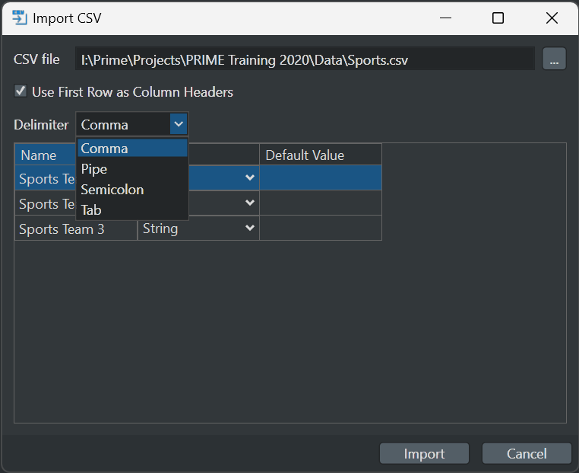
Task: Collapse the Delimiter dropdown arrow
Action: (x=179, y=124)
